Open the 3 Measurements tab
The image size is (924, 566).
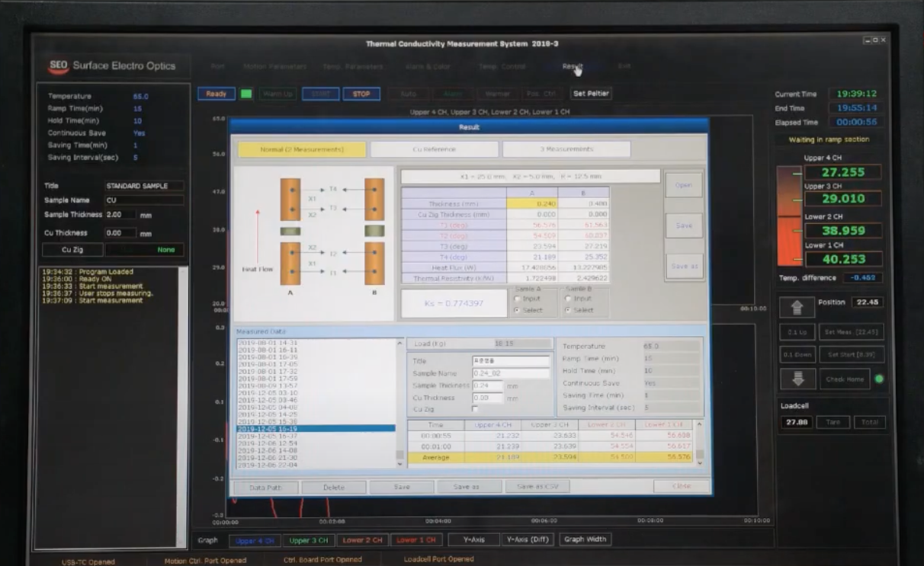[566, 149]
